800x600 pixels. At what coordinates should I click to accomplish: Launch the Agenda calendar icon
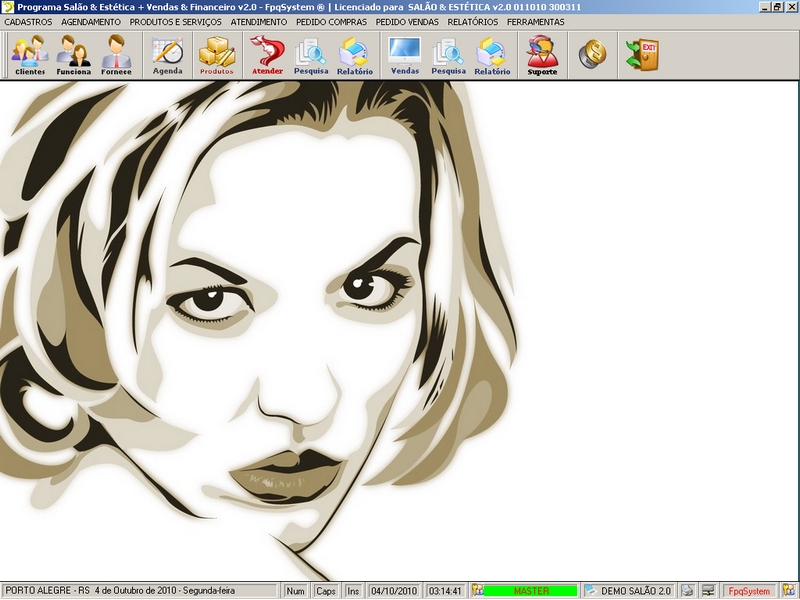click(x=167, y=55)
